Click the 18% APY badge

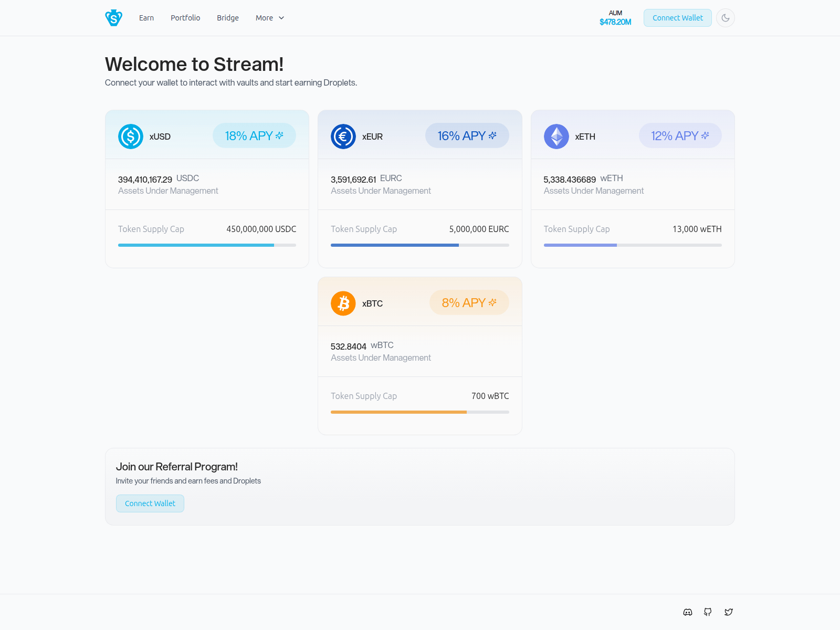254,136
